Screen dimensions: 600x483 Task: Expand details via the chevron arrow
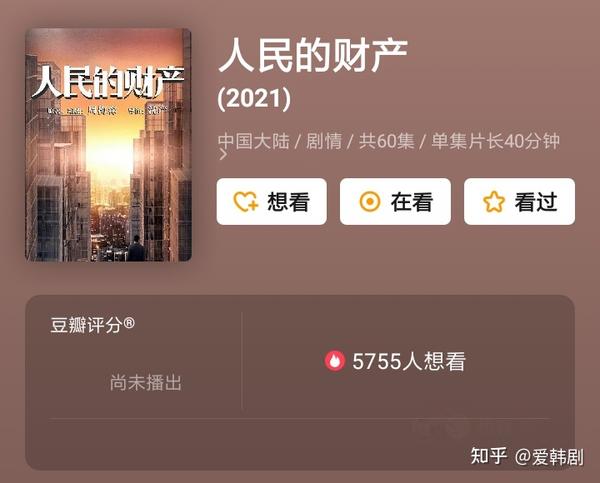(223, 154)
